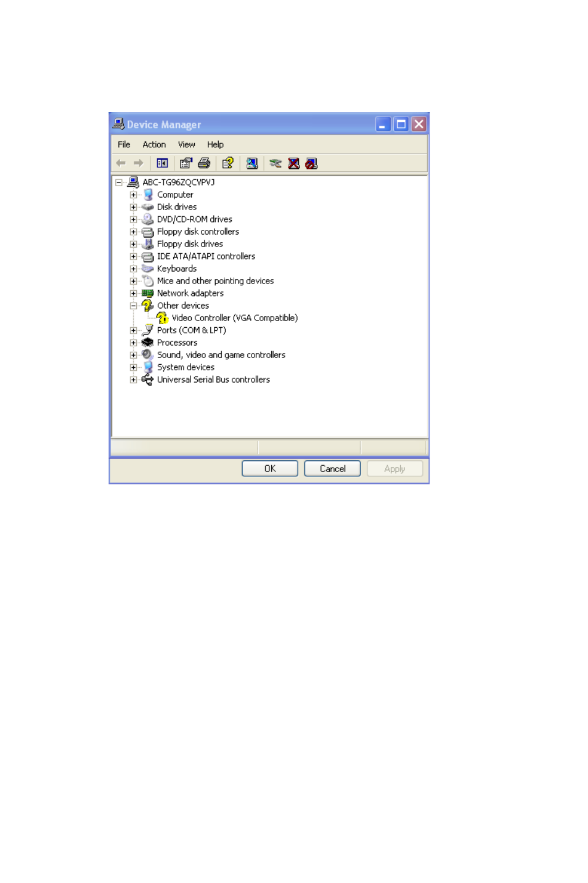Select the Network adapters label
Image resolution: width=588 pixels, height=883 pixels.
[x=190, y=293]
